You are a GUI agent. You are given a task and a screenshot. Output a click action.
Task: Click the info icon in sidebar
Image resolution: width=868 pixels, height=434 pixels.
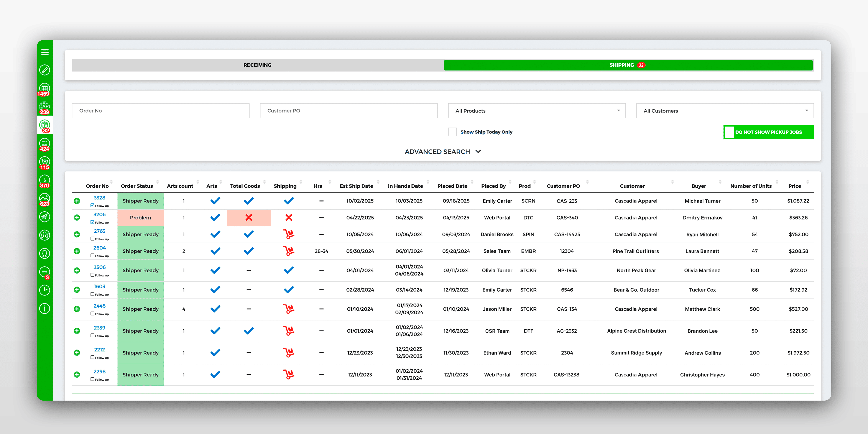[44, 308]
